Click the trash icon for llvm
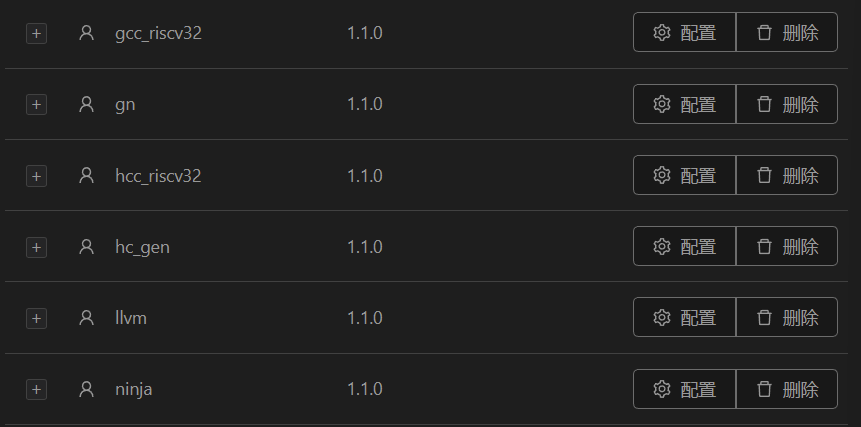The width and height of the screenshot is (861, 427). pos(765,317)
